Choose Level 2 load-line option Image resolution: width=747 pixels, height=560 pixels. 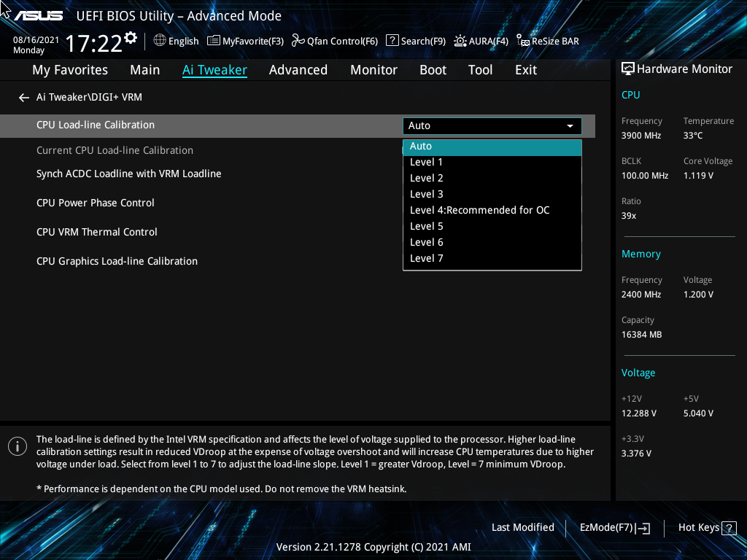[x=492, y=179]
